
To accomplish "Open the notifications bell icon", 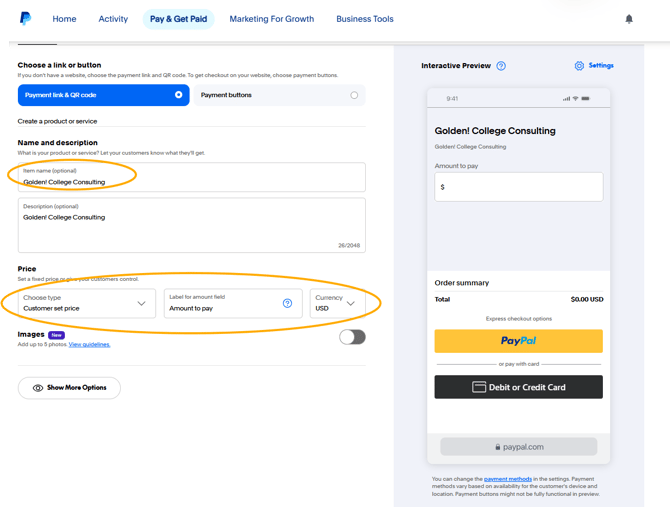I will (x=629, y=19).
